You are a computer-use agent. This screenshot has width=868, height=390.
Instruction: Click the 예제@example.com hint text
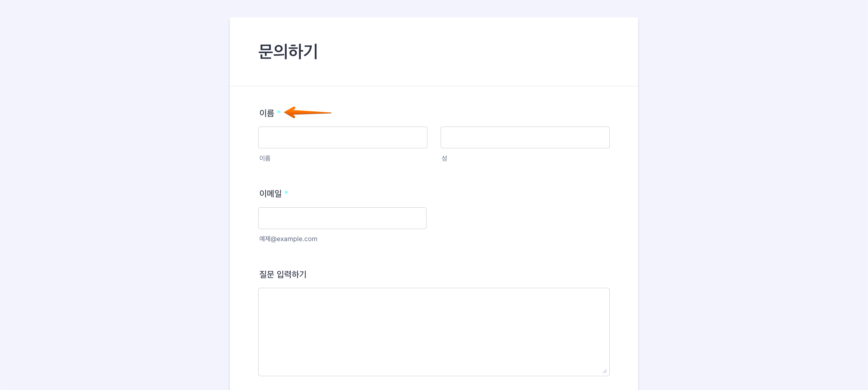[288, 239]
